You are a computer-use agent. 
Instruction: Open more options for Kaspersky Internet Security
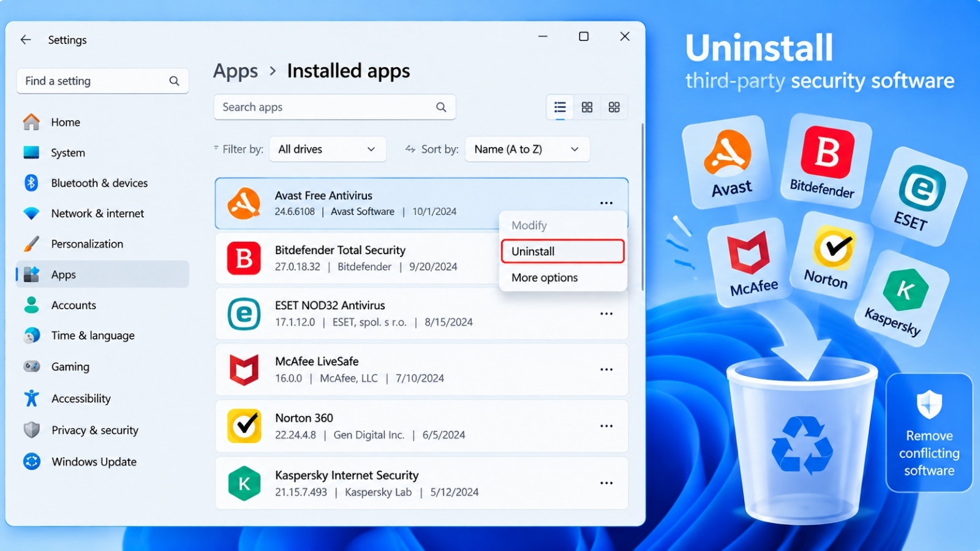[x=606, y=483]
